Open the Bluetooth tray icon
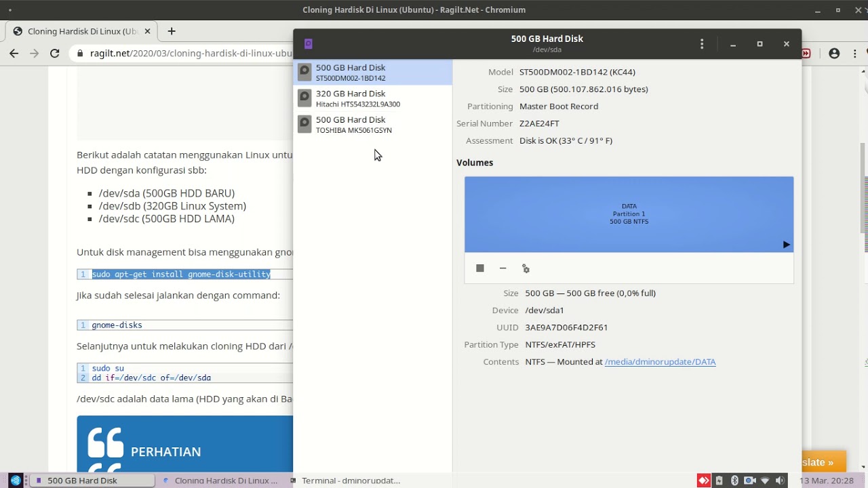This screenshot has width=868, height=488. pos(734,481)
